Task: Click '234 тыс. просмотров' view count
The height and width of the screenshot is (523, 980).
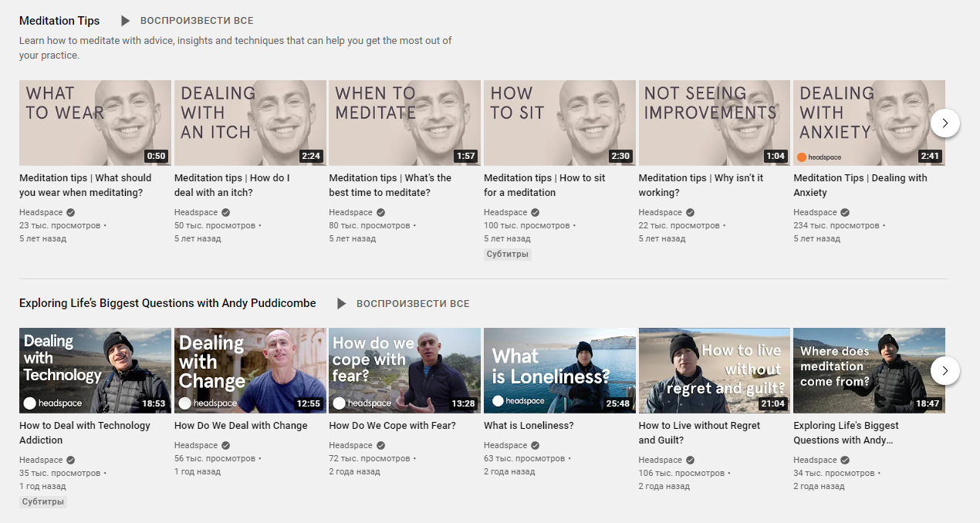Action: 836,225
